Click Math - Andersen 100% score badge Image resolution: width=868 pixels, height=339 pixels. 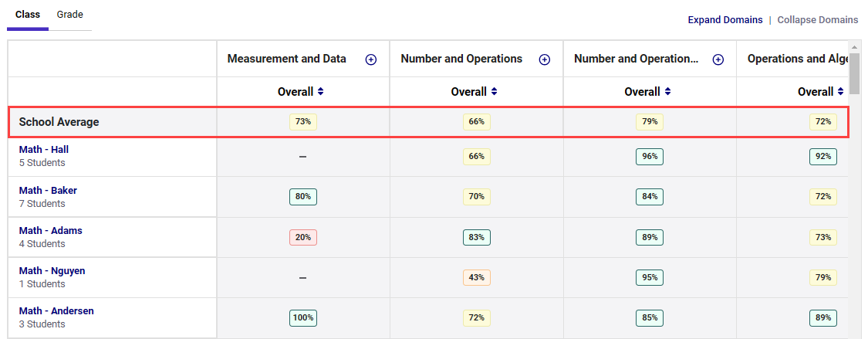click(302, 318)
